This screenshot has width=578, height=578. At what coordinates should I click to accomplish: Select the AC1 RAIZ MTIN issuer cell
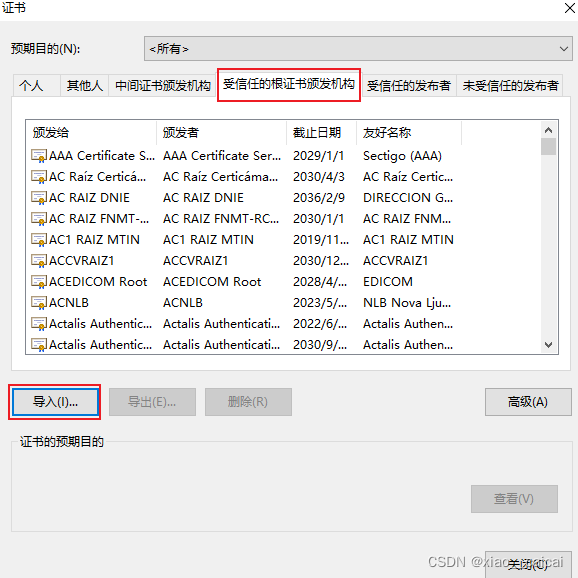pyautogui.click(x=208, y=240)
